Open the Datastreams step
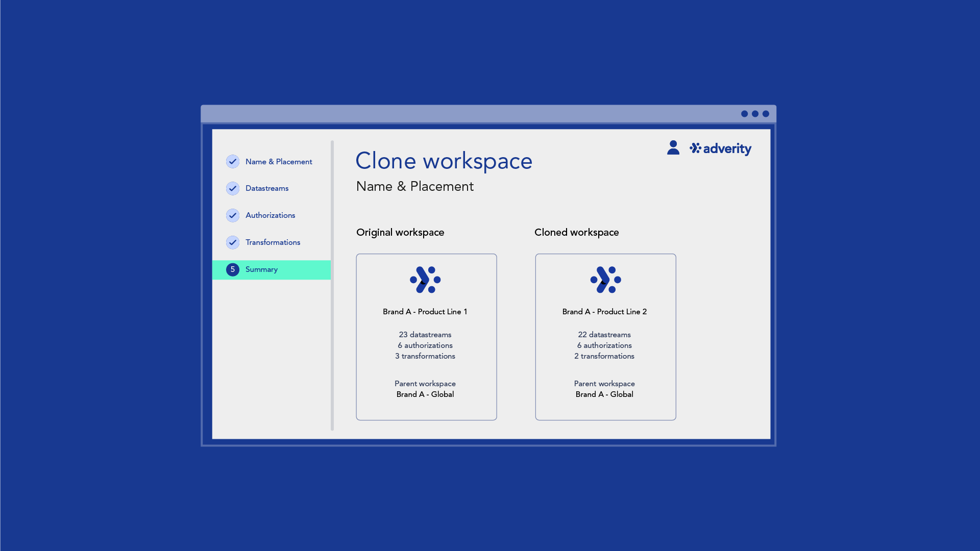This screenshot has width=980, height=551. pyautogui.click(x=267, y=188)
